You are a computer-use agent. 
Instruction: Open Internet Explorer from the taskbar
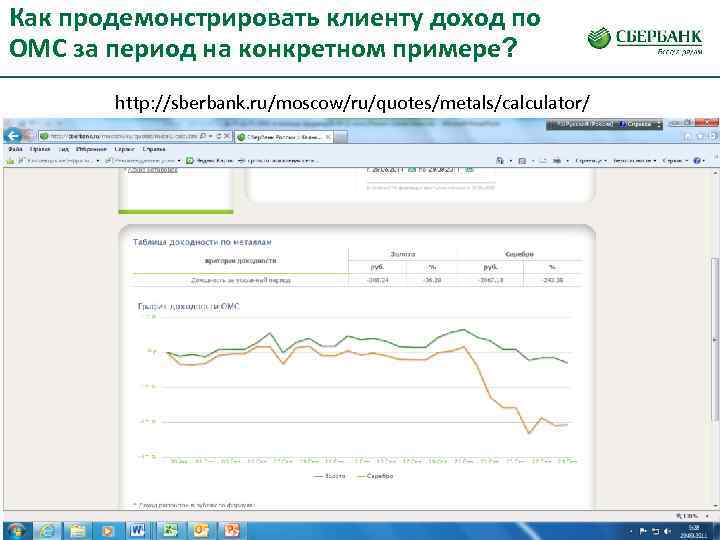pos(48,531)
